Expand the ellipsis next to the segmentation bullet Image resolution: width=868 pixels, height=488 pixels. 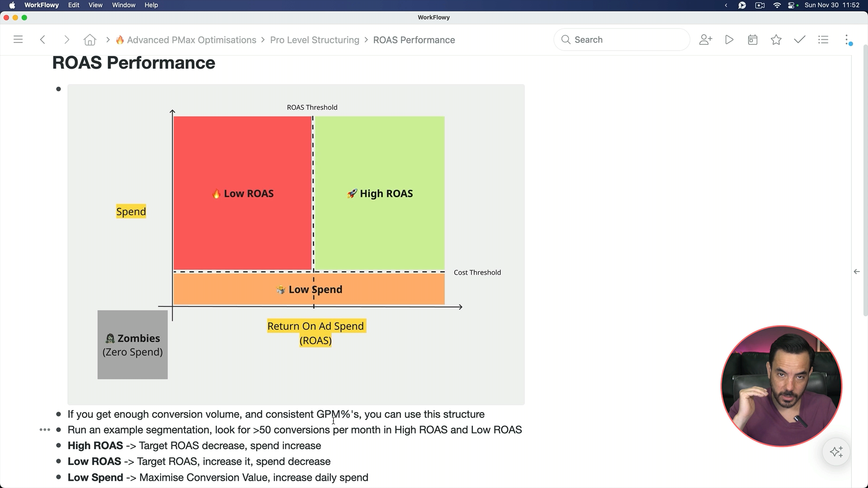point(45,430)
